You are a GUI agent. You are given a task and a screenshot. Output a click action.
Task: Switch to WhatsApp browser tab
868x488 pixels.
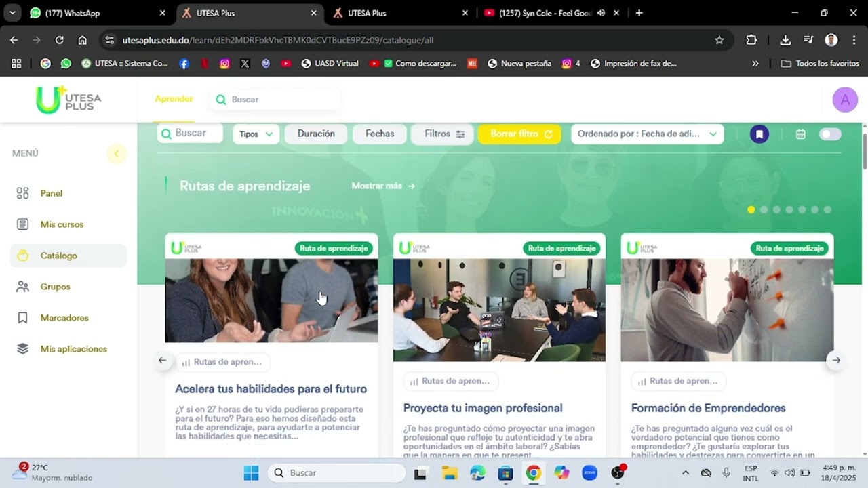click(x=98, y=13)
